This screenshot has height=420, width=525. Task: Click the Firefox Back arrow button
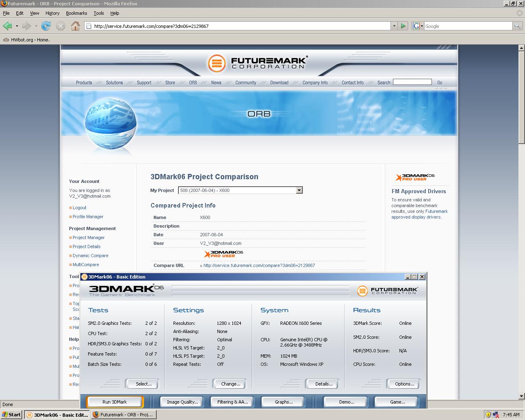point(7,26)
